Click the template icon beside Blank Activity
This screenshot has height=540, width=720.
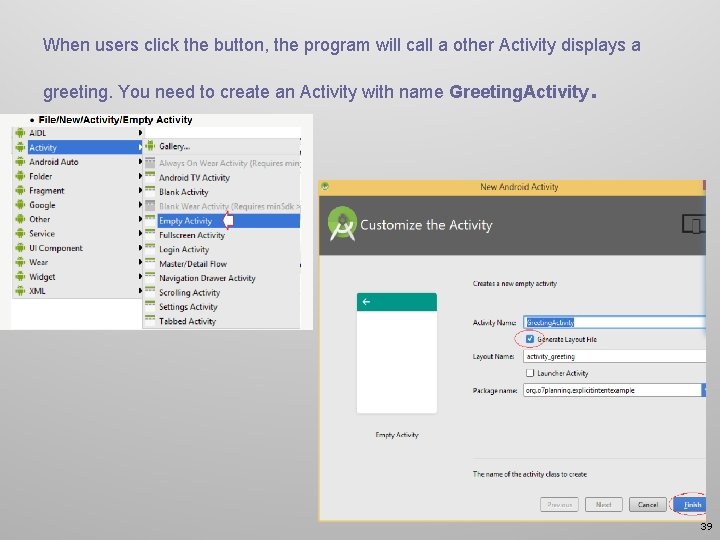pyautogui.click(x=150, y=191)
